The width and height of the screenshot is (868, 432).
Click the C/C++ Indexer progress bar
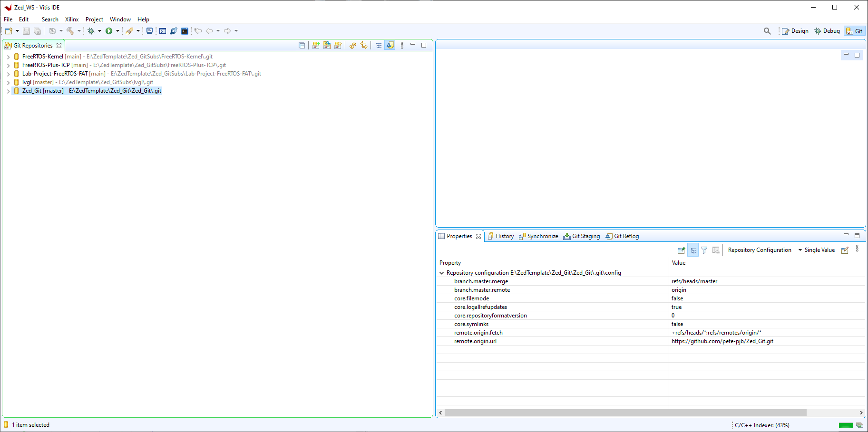[846, 425]
